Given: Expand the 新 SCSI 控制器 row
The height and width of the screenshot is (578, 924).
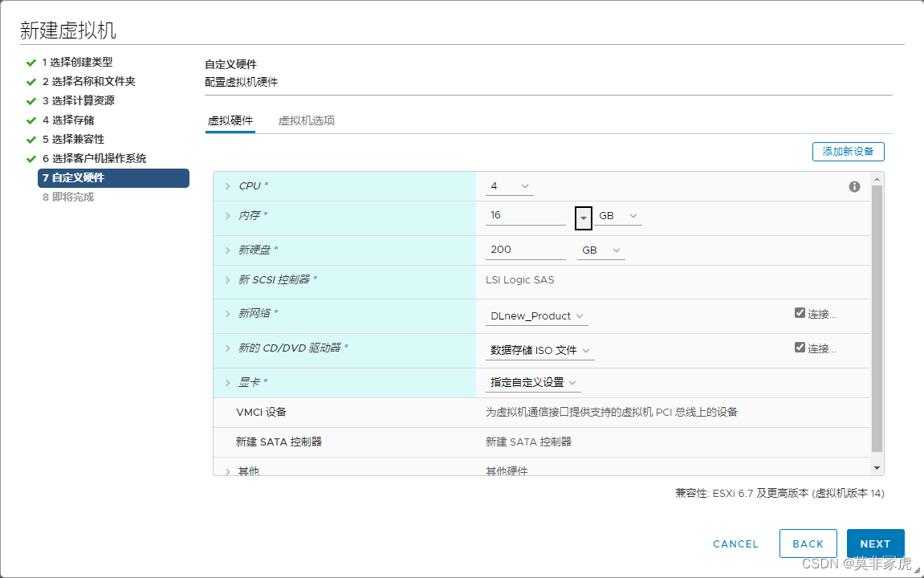Looking at the screenshot, I should (x=228, y=280).
